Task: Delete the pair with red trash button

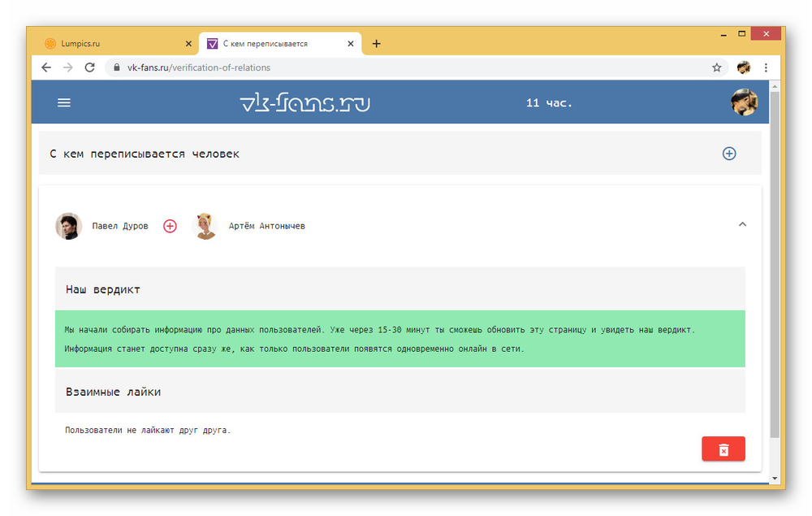Action: click(723, 449)
